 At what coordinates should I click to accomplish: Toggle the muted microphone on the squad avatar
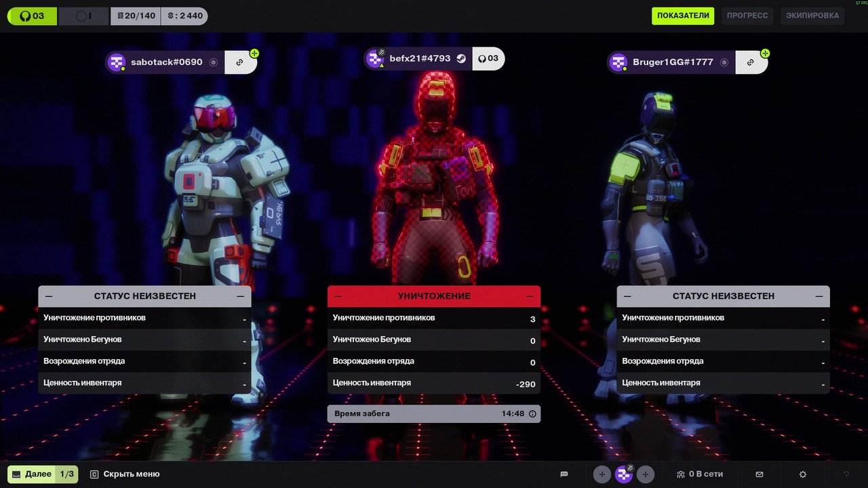point(629,468)
